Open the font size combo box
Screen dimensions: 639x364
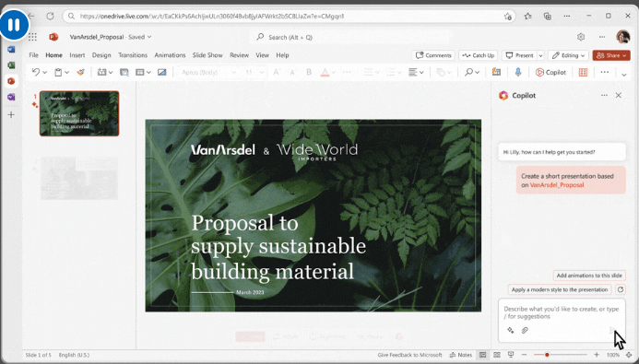[254, 72]
